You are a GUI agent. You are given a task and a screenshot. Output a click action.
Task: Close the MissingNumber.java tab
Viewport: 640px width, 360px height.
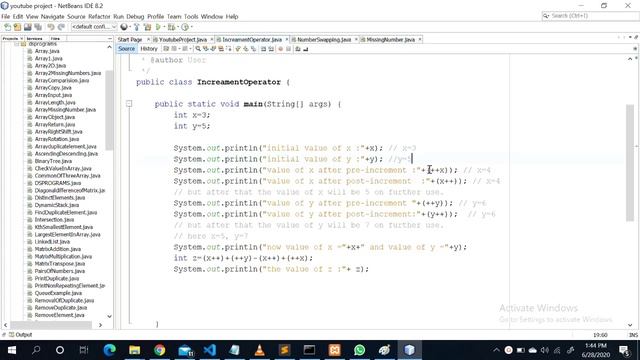[x=420, y=40]
